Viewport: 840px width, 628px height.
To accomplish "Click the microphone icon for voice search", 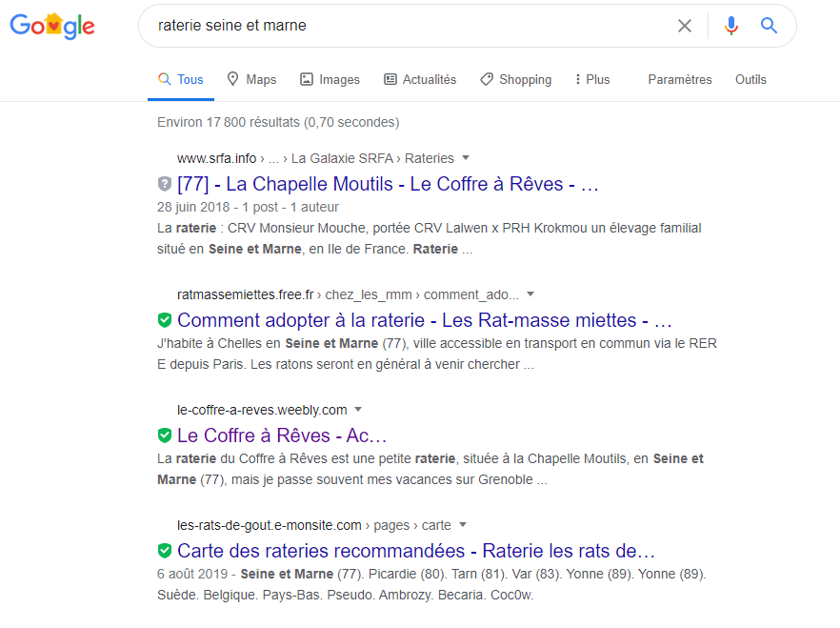I will click(x=730, y=26).
